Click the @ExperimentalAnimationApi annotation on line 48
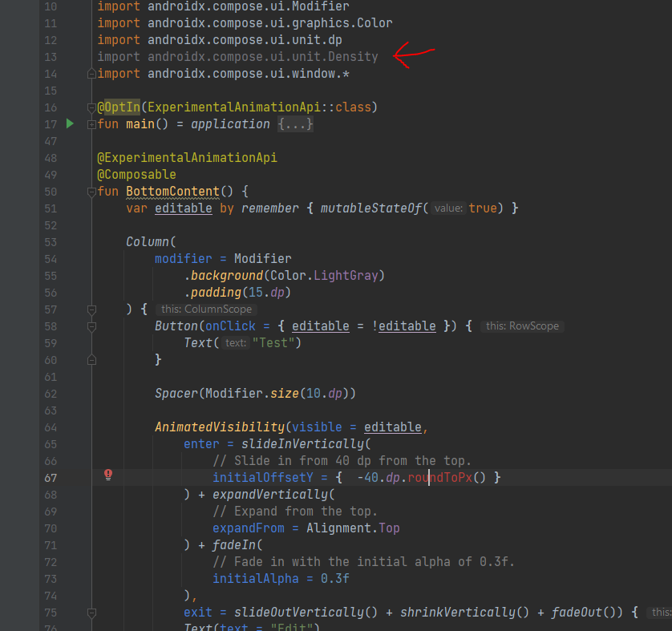This screenshot has width=672, height=631. click(x=188, y=158)
